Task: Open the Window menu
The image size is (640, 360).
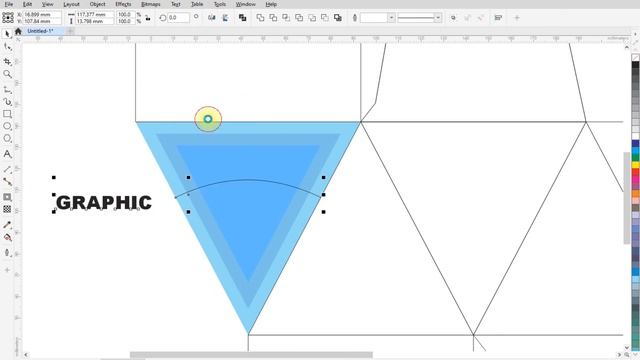Action: pyautogui.click(x=246, y=4)
